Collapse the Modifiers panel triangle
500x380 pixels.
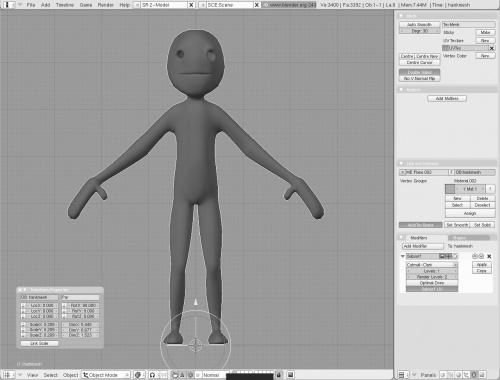(401, 237)
